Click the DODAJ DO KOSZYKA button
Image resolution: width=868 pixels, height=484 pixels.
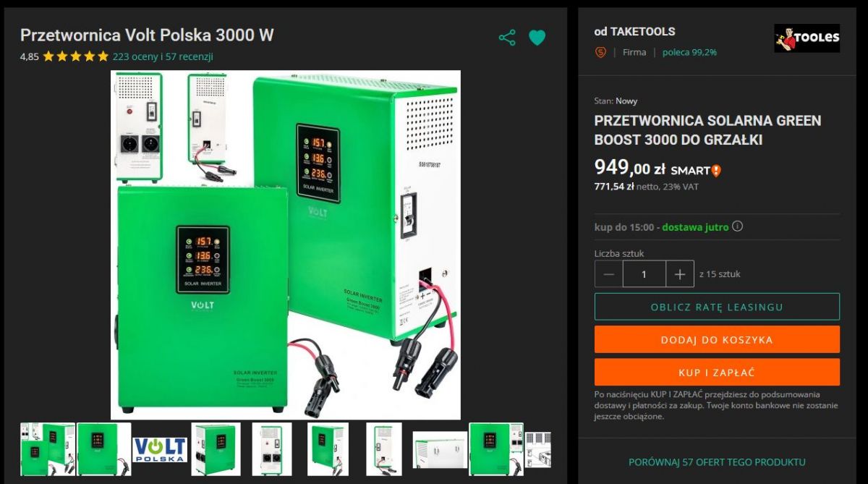[717, 339]
